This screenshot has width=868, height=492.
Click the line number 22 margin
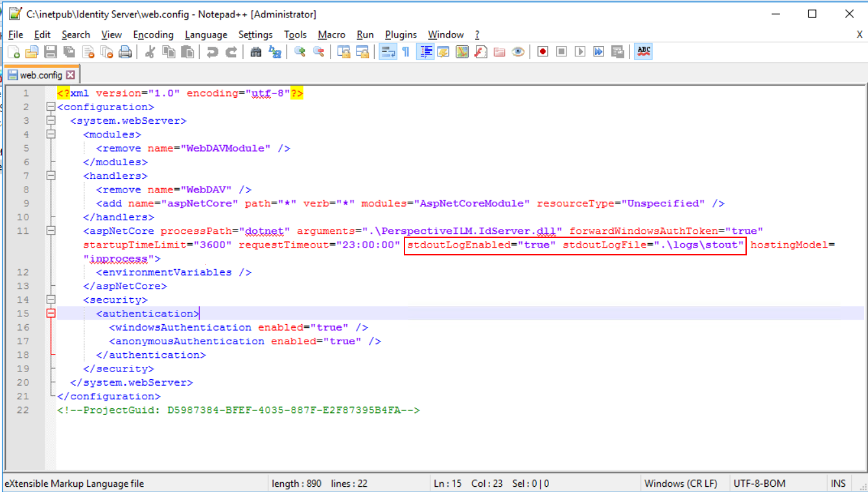tap(23, 410)
